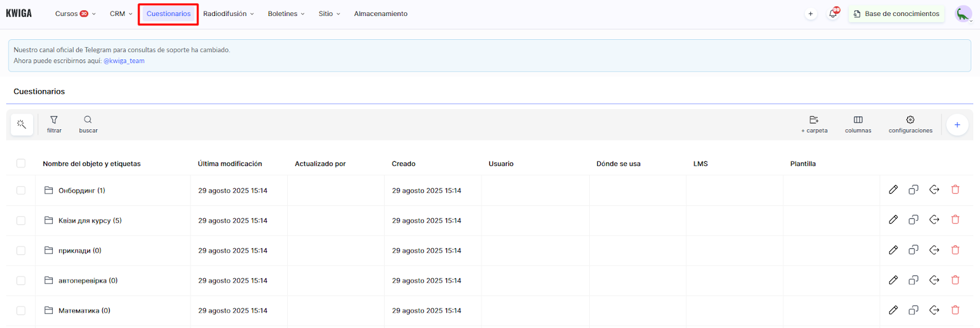Tick the checkbox for the приклади row
The height and width of the screenshot is (328, 980).
pyautogui.click(x=21, y=251)
